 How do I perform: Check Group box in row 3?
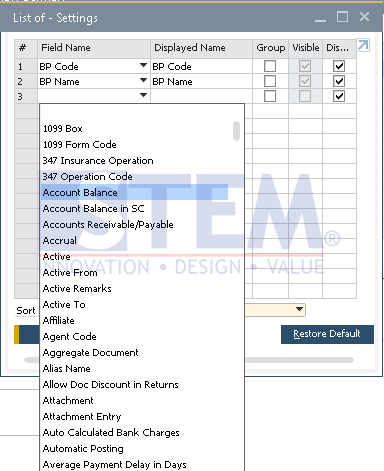tap(270, 96)
